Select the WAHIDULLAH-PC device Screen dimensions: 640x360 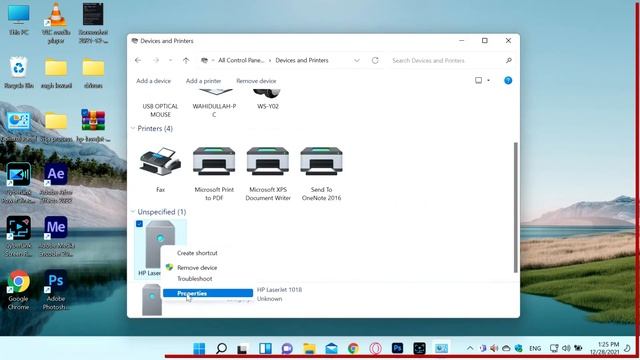[214, 104]
